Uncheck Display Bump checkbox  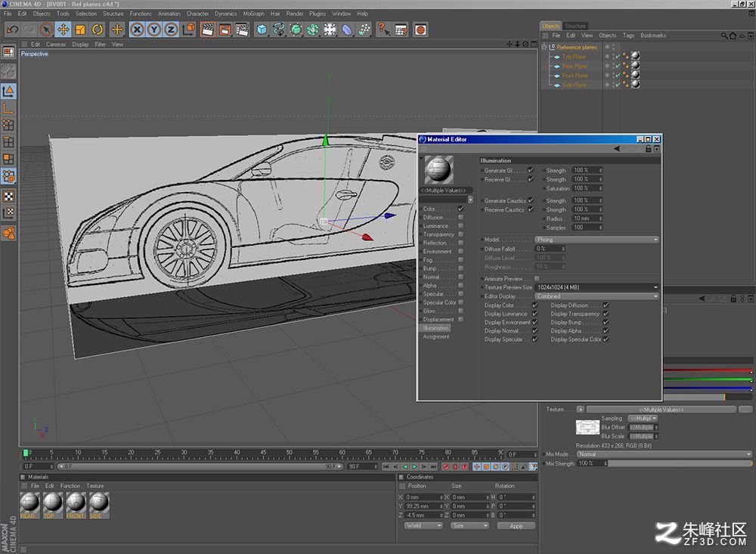pos(606,322)
